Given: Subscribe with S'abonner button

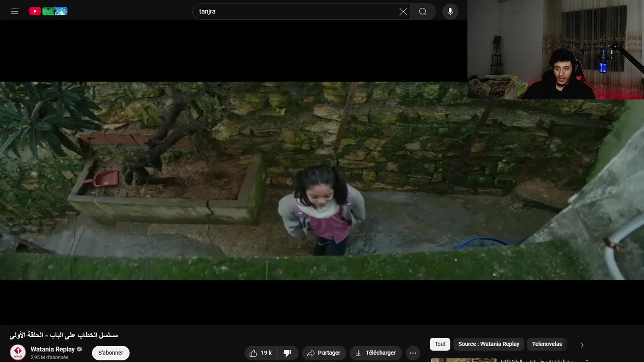Looking at the screenshot, I should click(x=111, y=353).
